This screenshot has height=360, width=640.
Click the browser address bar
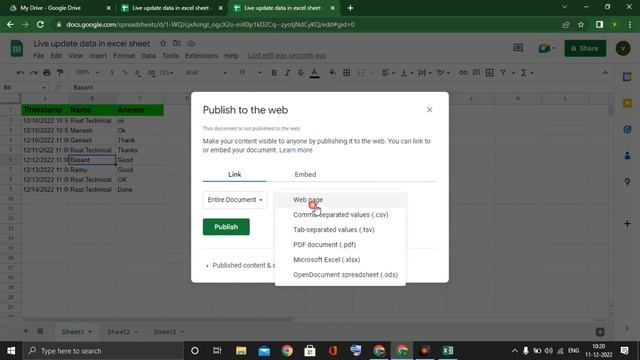(306, 24)
